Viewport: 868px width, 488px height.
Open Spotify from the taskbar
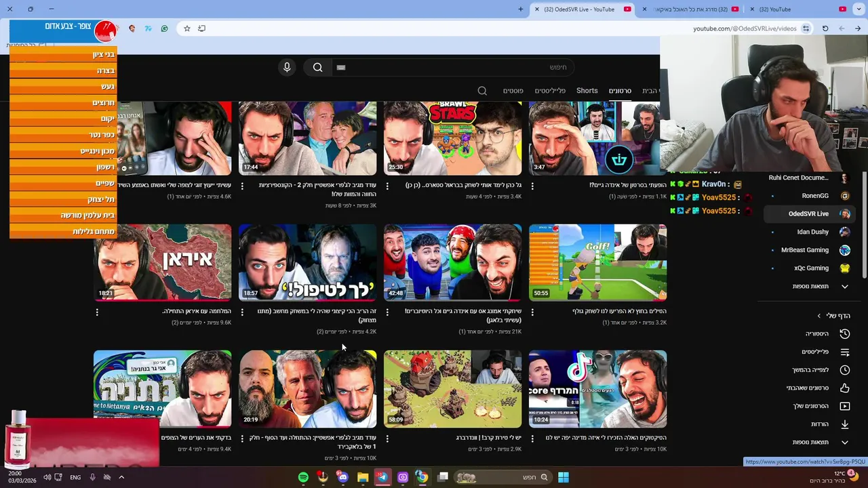[x=303, y=477]
